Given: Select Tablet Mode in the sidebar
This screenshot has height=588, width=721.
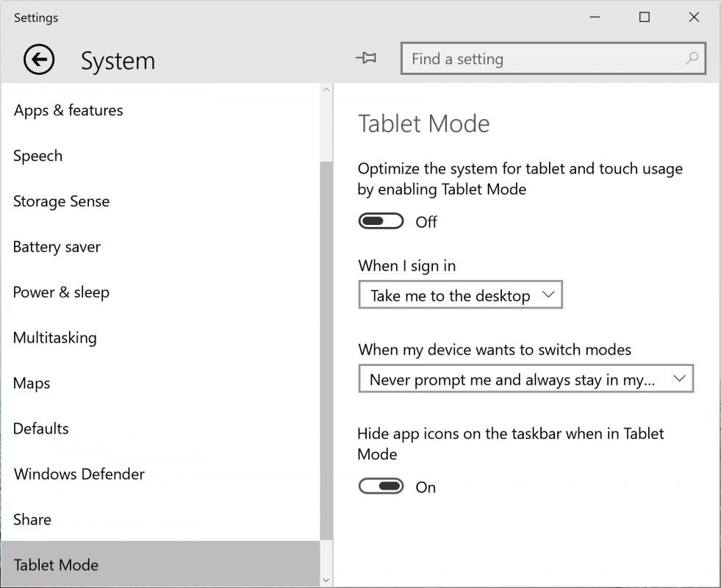Looking at the screenshot, I should pos(56,564).
